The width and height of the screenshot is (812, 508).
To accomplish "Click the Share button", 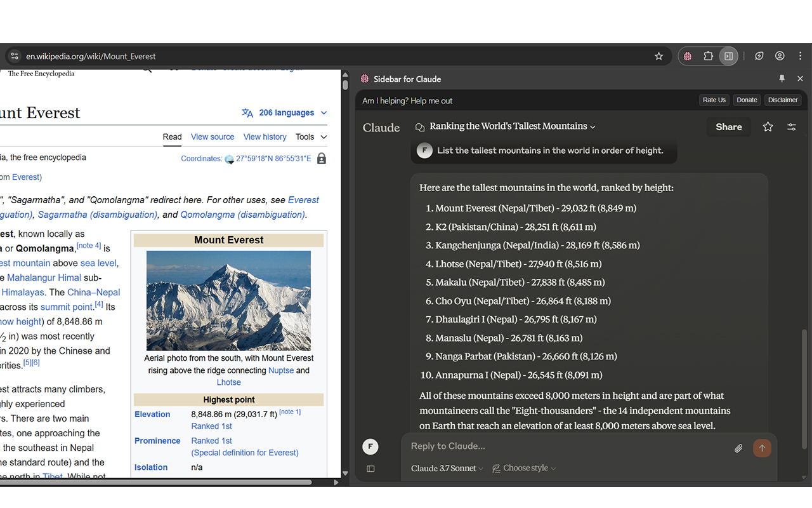I will pos(729,127).
